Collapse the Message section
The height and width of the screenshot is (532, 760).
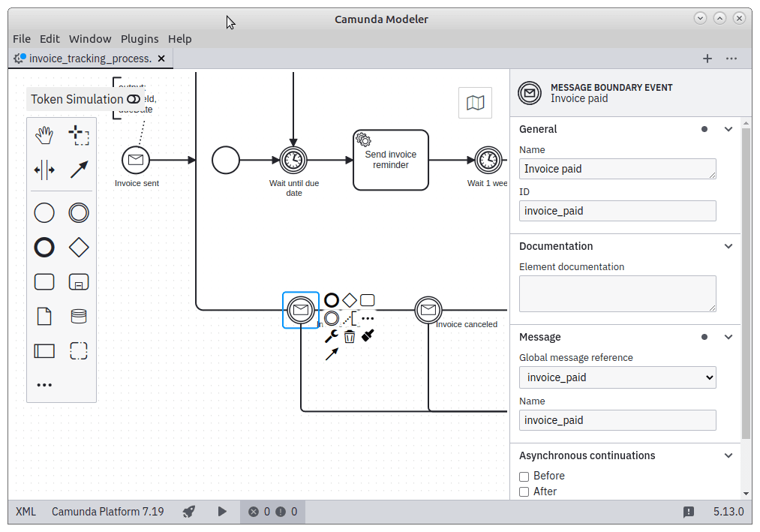tap(728, 337)
